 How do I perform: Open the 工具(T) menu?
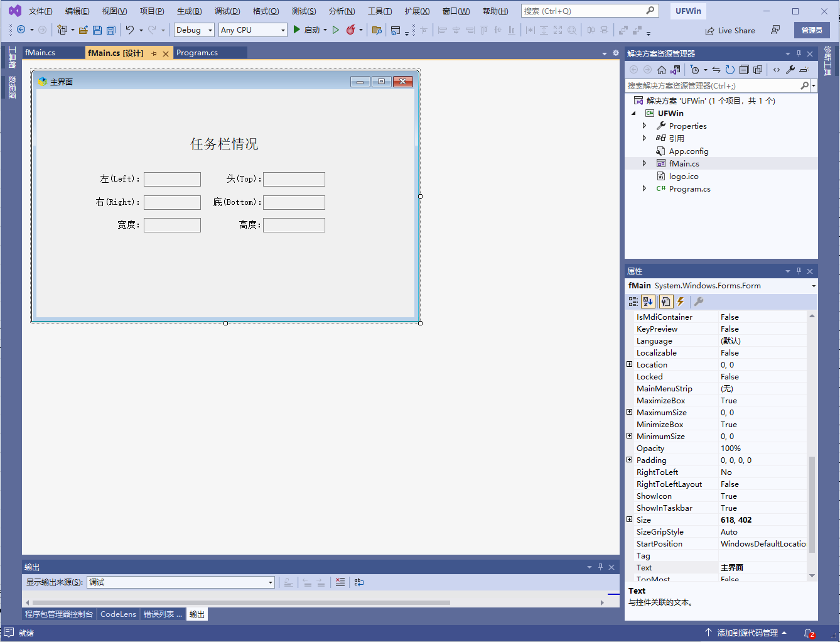pos(380,11)
